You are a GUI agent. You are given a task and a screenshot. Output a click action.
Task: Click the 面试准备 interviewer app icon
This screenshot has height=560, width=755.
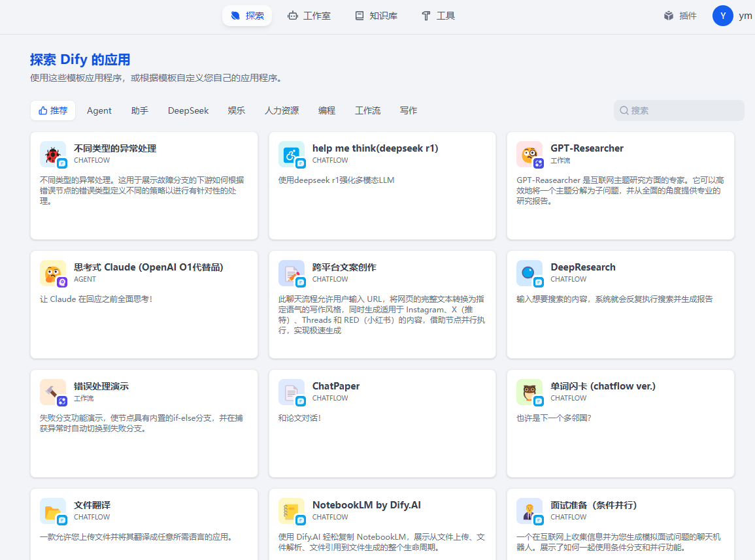[x=529, y=511]
